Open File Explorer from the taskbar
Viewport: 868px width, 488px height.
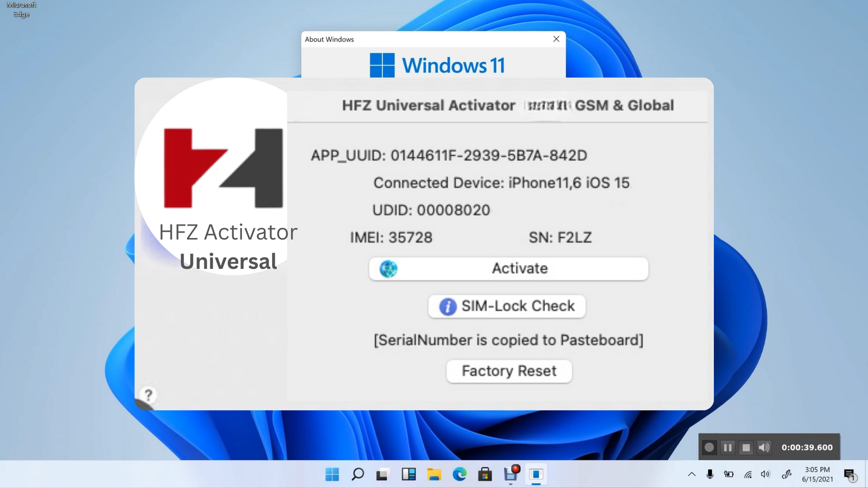pos(434,474)
